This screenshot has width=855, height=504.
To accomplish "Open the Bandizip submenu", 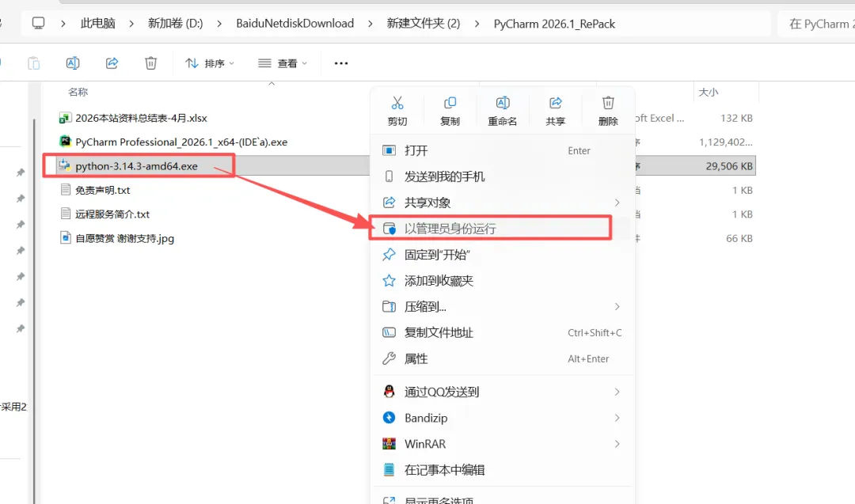I will coord(502,418).
